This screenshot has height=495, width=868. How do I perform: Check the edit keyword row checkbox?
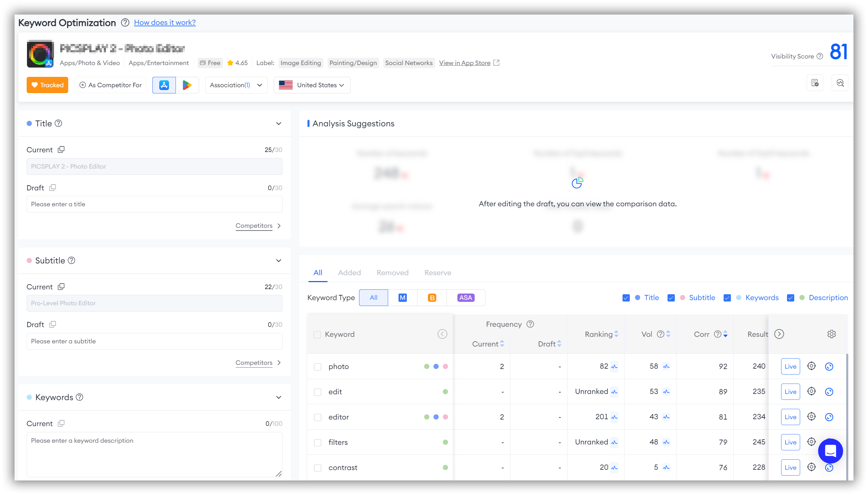point(317,392)
